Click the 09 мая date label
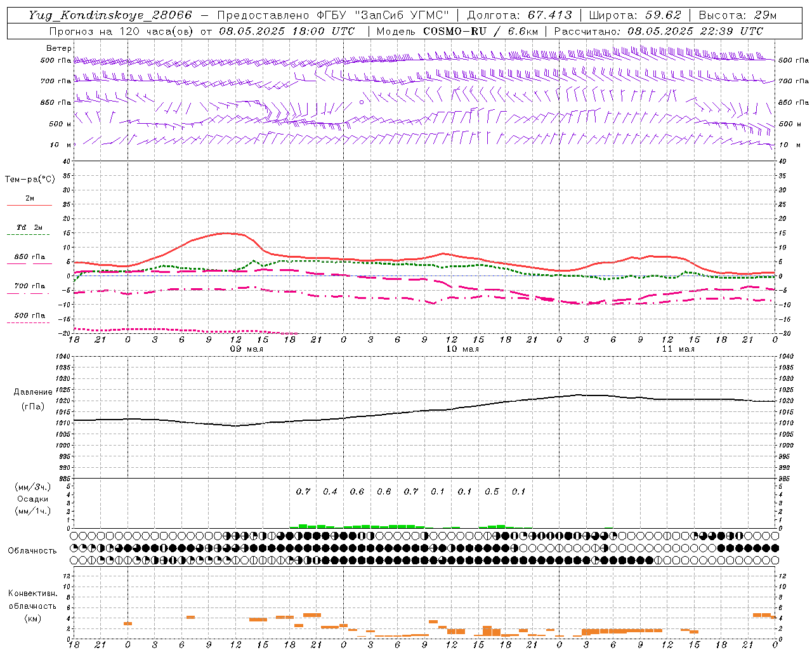Screen dimensions: 812x650 tap(247, 348)
